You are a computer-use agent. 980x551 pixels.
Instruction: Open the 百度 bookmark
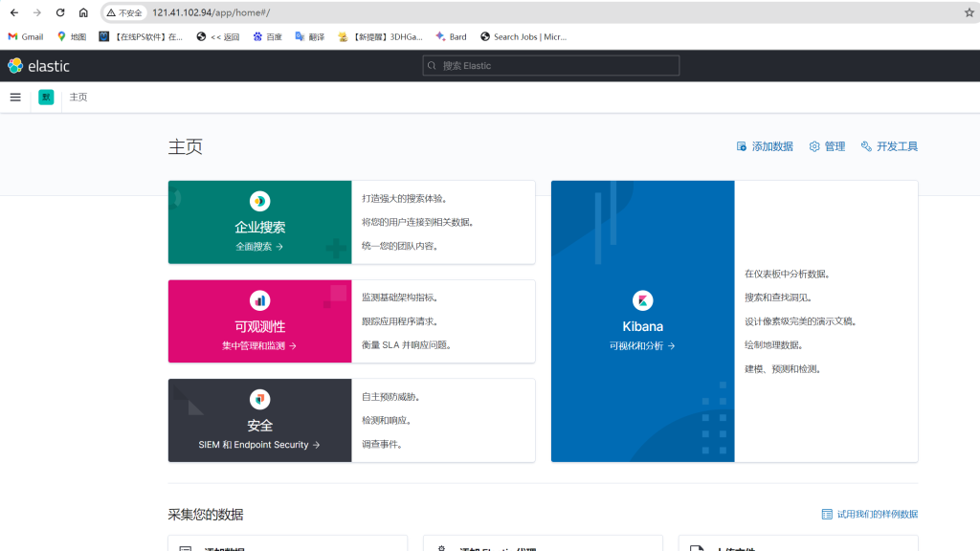(268, 37)
